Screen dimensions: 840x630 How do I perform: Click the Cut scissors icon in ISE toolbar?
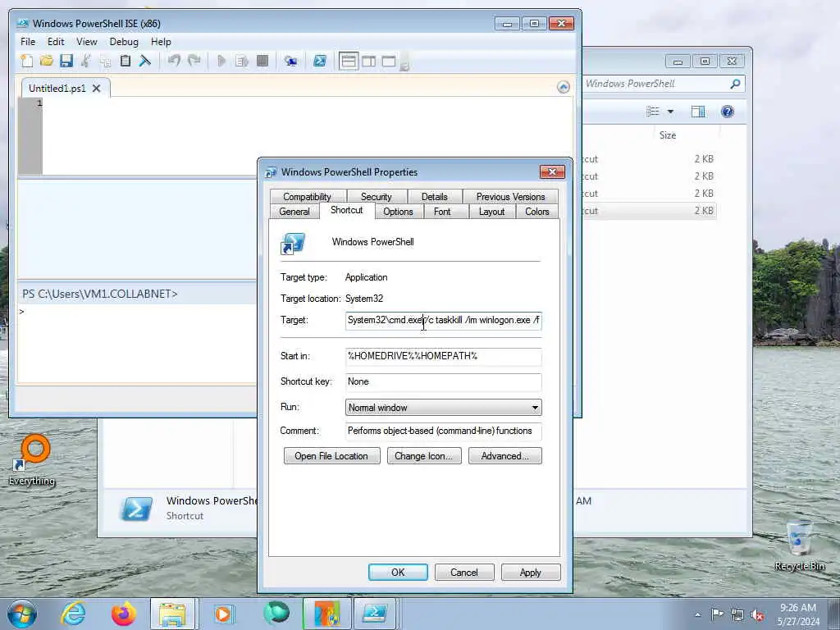(x=85, y=61)
